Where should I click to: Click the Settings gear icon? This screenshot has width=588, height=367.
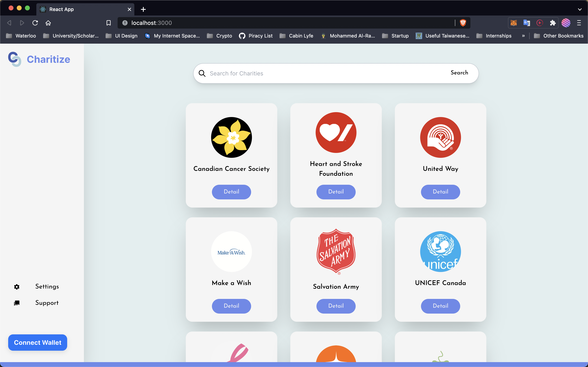[17, 287]
